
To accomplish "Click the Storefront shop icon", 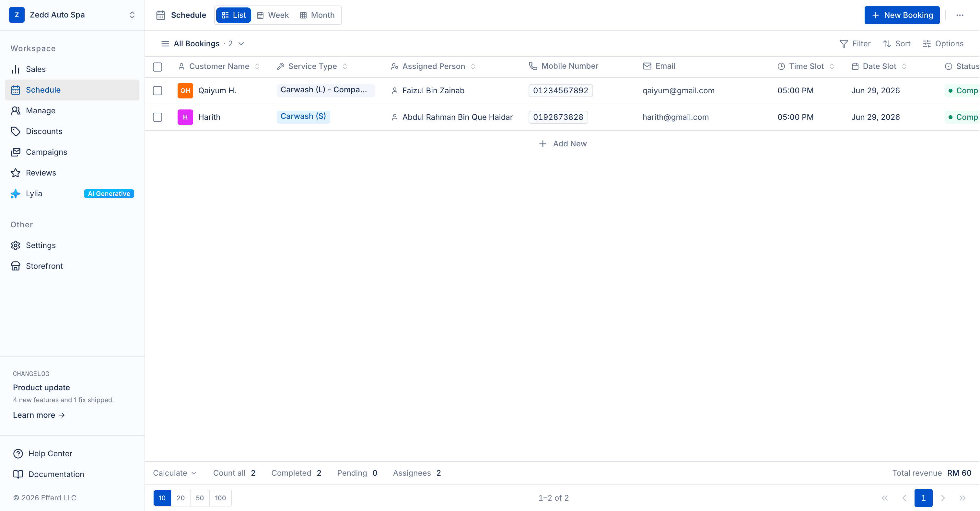I will [16, 266].
